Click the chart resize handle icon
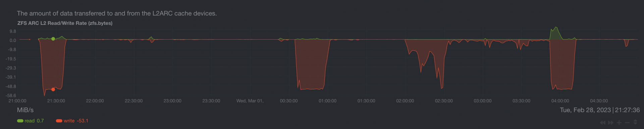The width and height of the screenshot is (644, 129). [x=635, y=122]
